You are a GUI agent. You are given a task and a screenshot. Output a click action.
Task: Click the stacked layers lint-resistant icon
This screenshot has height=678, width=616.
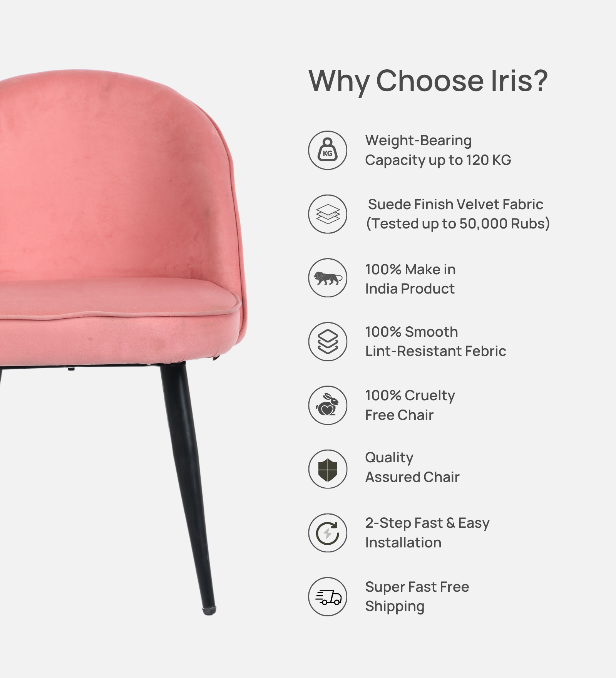coord(328,341)
